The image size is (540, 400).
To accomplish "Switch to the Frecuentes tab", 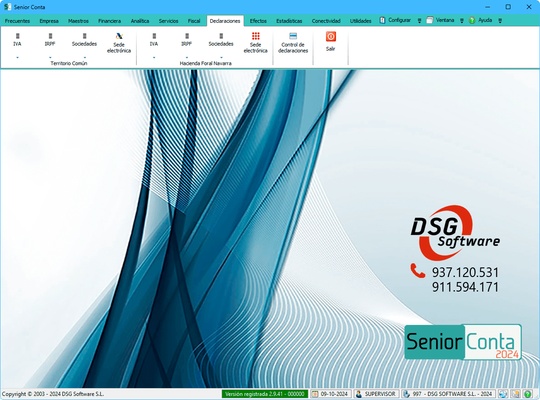I will point(17,21).
